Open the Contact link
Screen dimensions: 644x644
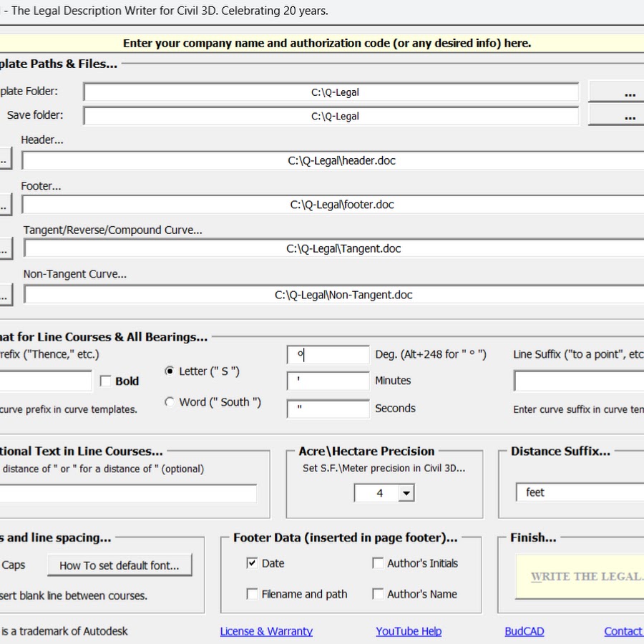(x=623, y=631)
